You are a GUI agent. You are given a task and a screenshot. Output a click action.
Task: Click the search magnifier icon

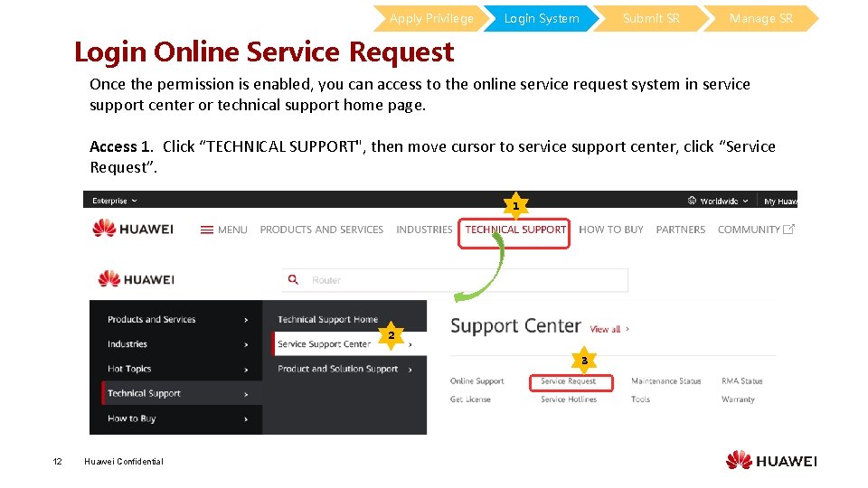pos(293,279)
